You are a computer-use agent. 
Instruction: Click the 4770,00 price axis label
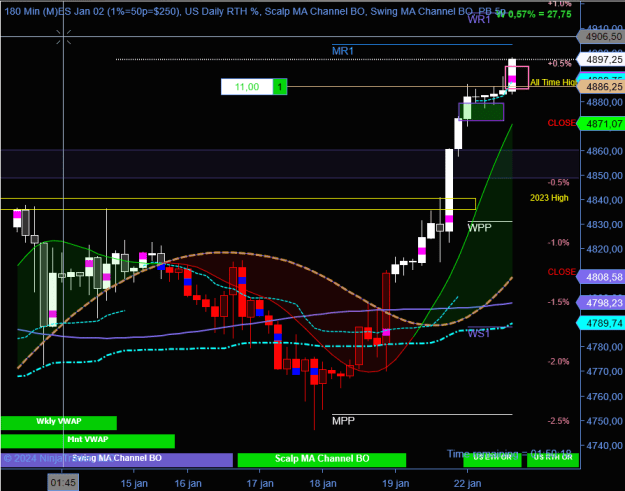604,371
